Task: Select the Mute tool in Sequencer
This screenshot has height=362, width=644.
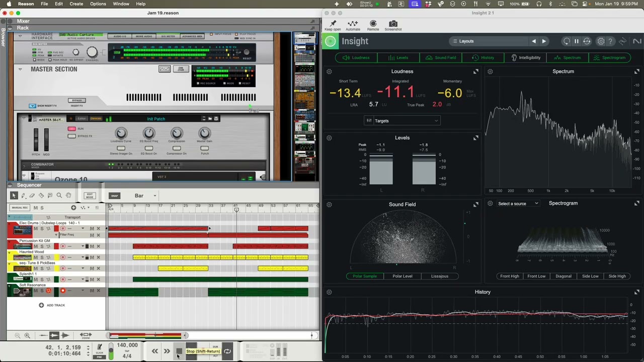Action: (50, 196)
